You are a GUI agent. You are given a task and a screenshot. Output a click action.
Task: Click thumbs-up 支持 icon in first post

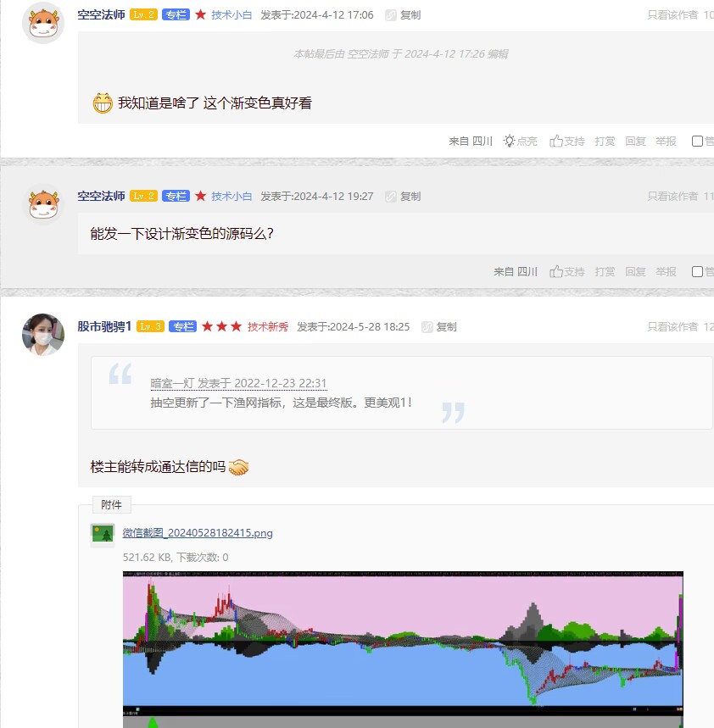(x=556, y=141)
